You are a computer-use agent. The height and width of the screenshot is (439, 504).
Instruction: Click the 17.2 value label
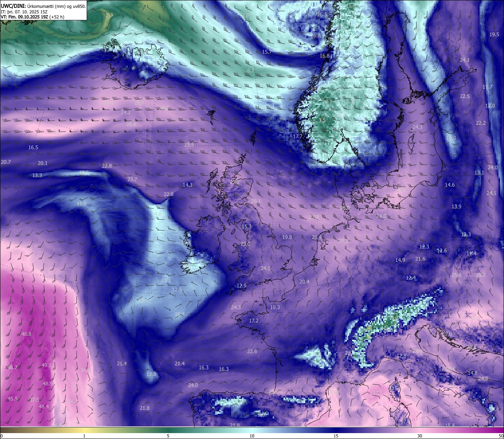pos(254,321)
